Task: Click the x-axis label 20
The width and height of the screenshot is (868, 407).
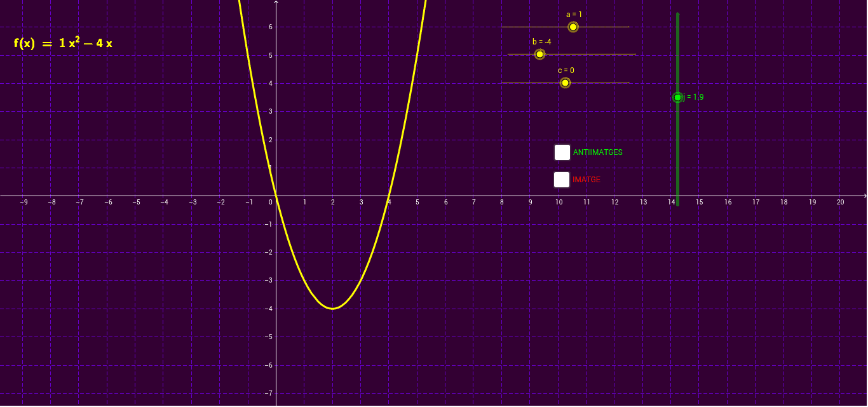Action: coord(840,202)
